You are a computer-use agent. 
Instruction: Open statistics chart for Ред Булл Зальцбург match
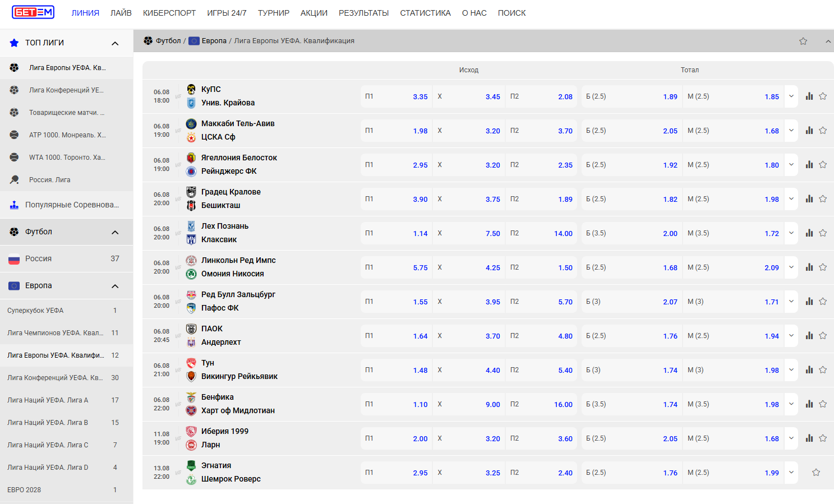pos(809,302)
